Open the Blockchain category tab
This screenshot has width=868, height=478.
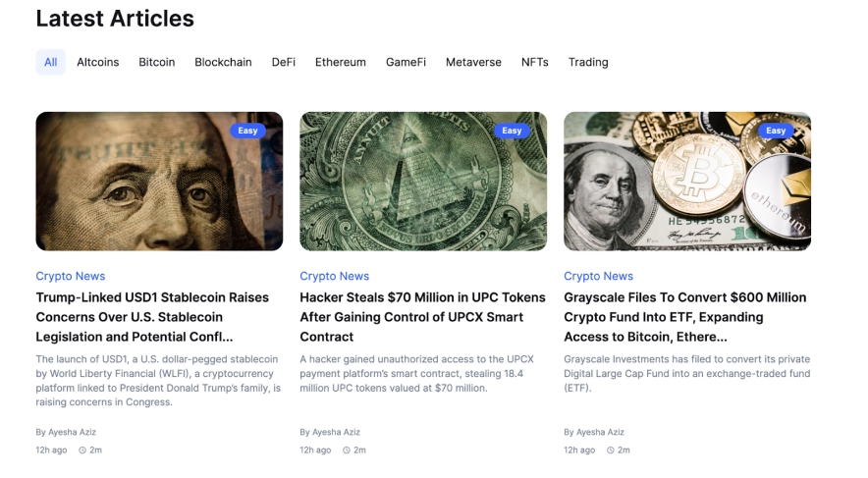(x=223, y=62)
